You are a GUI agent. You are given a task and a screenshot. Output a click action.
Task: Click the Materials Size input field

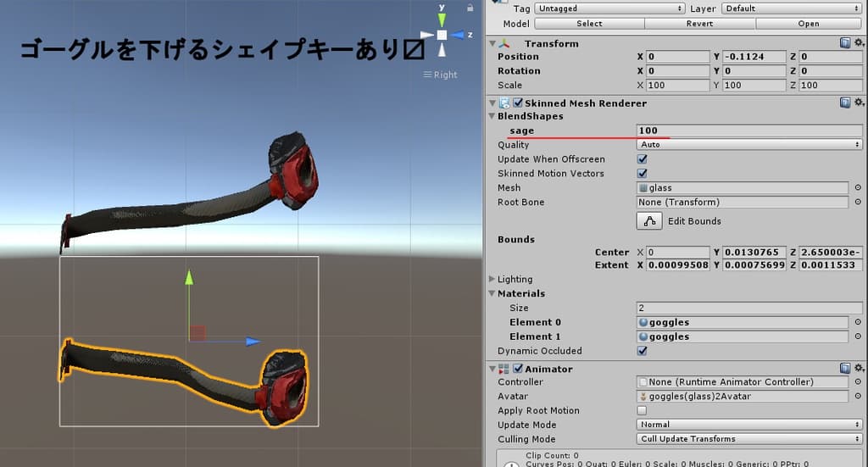[x=748, y=308]
